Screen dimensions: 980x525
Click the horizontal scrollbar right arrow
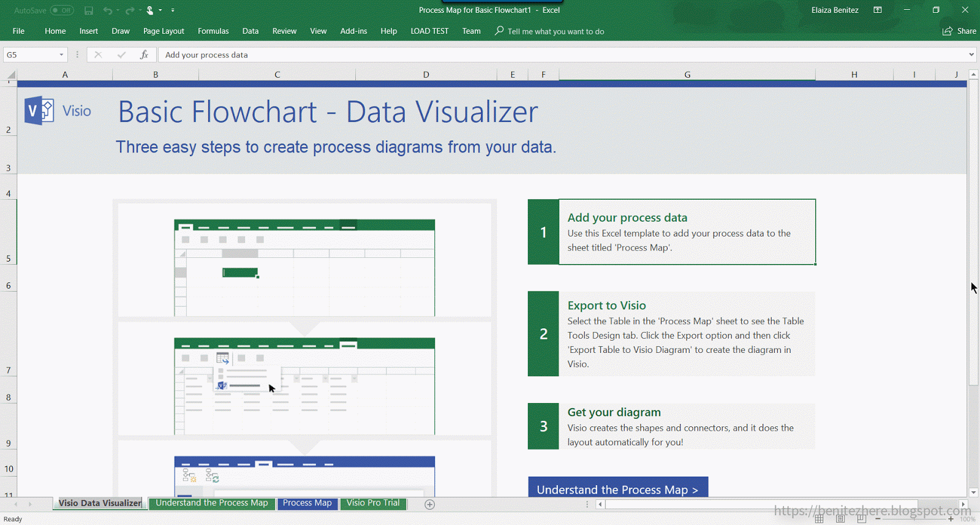click(x=963, y=504)
